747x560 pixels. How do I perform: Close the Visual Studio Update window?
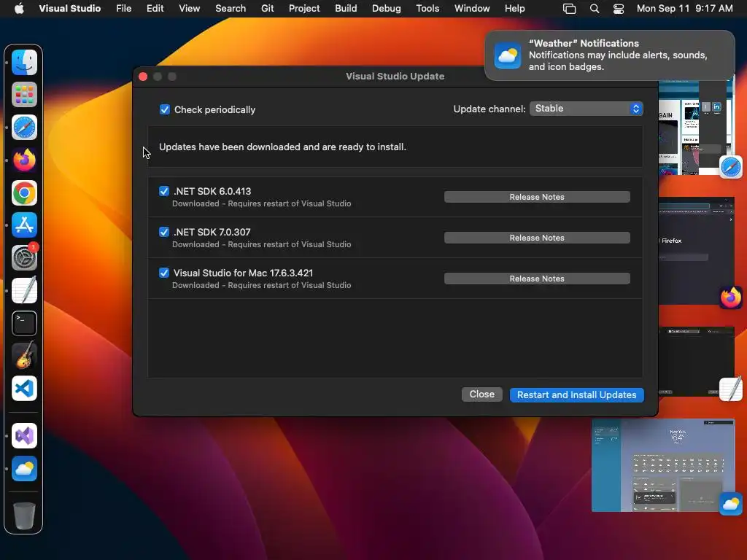[143, 77]
